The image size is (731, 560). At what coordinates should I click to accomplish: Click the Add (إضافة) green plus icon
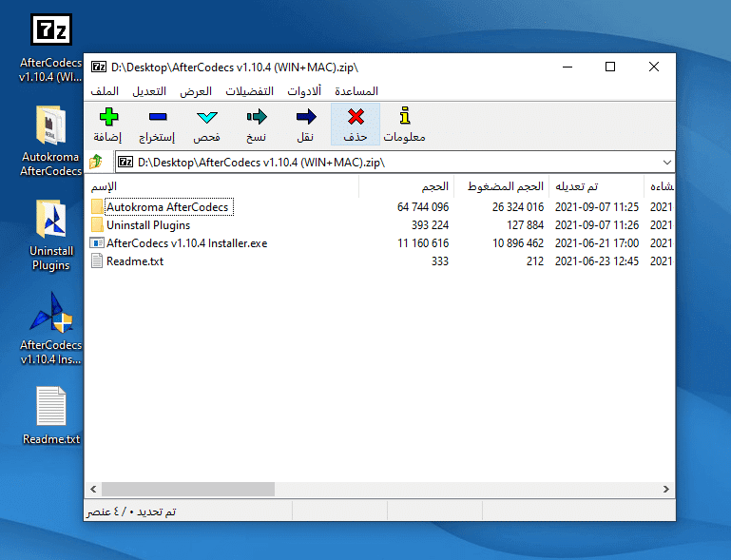pos(108,117)
